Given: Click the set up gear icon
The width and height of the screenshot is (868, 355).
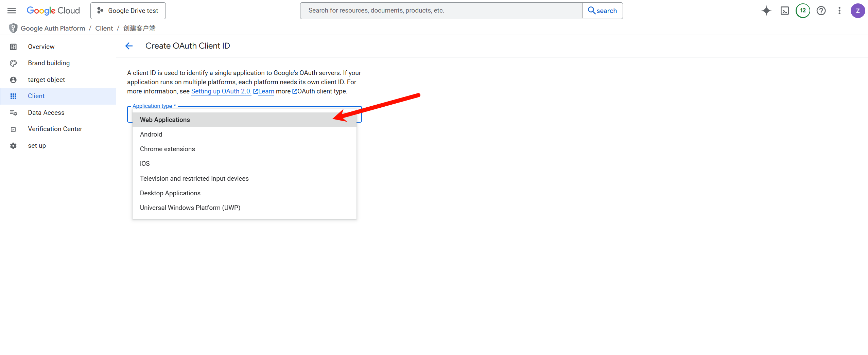Looking at the screenshot, I should [13, 146].
